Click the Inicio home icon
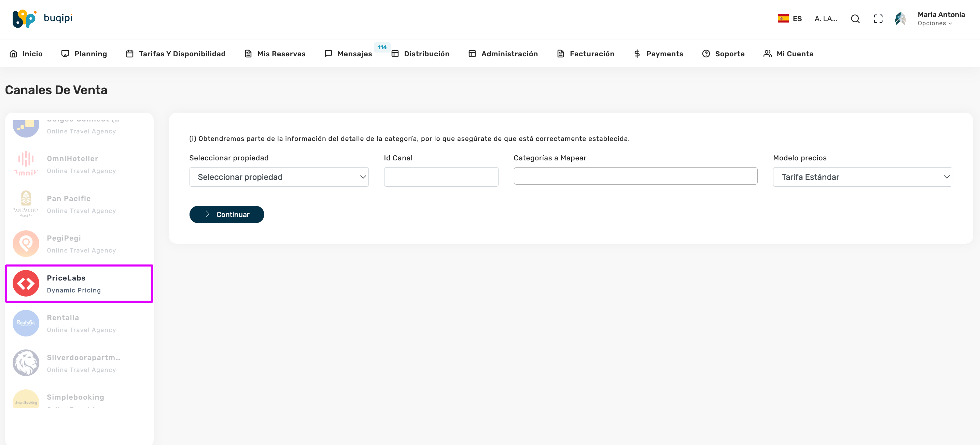 tap(13, 54)
